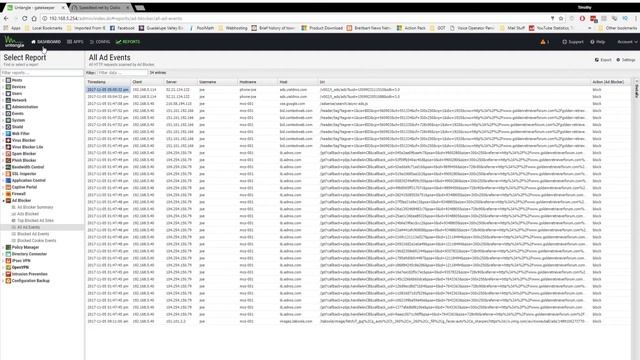
Task: Click the Network report icon
Action: point(8,100)
